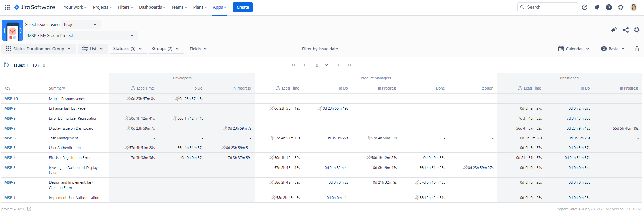Image resolution: width=644 pixels, height=214 pixels.
Task: Open the app settings gear below avatar
Action: coord(637,30)
